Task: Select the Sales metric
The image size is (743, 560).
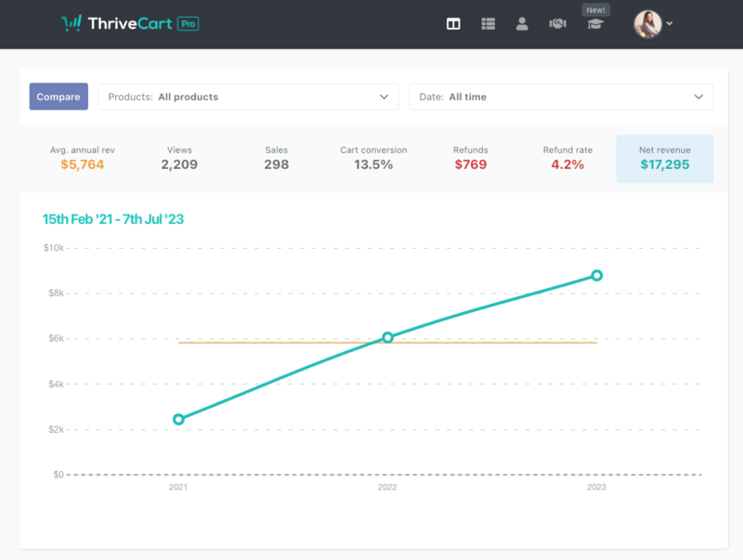Action: tap(276, 159)
